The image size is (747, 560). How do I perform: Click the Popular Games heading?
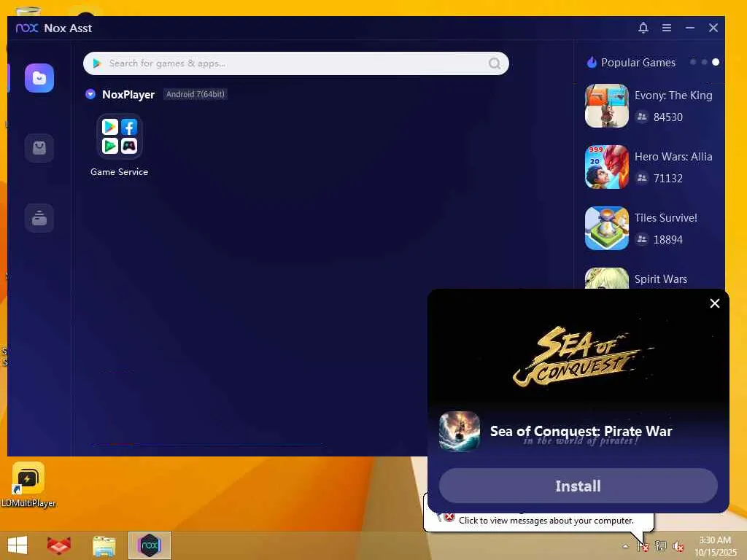coord(638,63)
